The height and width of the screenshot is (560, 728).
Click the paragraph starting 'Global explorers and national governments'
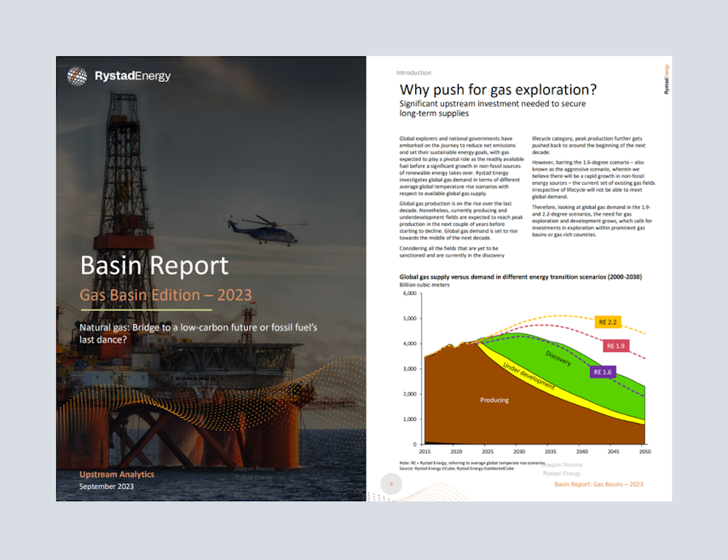point(461,165)
